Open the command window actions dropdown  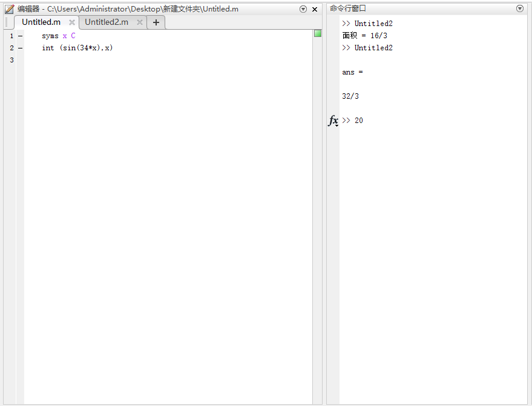520,8
